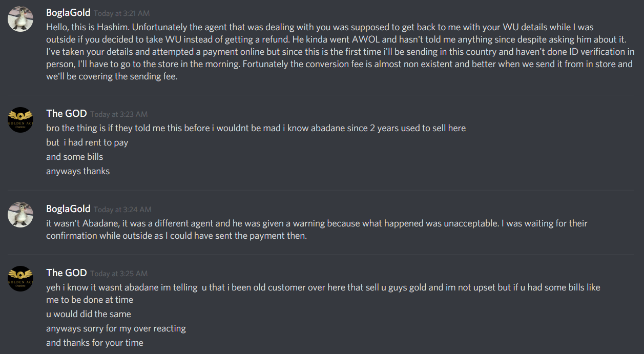Click the 'and thanks for your time' message
This screenshot has width=644, height=354.
pos(95,343)
